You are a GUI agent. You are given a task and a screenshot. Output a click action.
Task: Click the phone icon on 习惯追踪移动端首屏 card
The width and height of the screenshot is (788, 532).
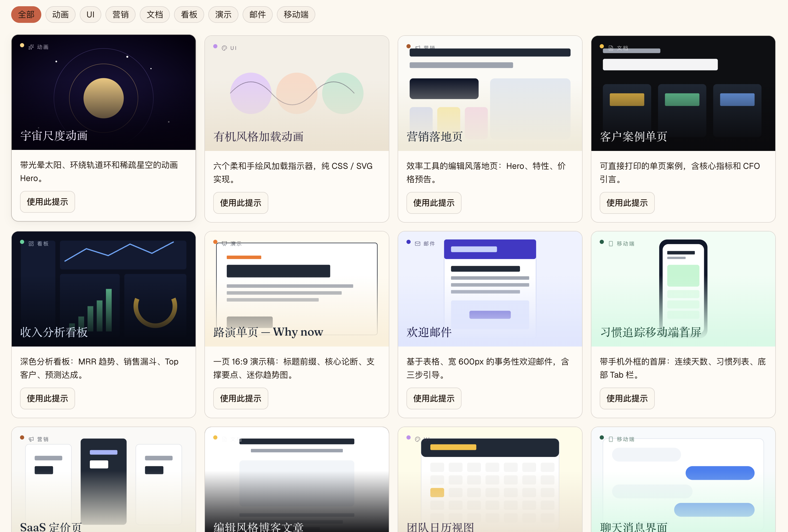tap(611, 243)
